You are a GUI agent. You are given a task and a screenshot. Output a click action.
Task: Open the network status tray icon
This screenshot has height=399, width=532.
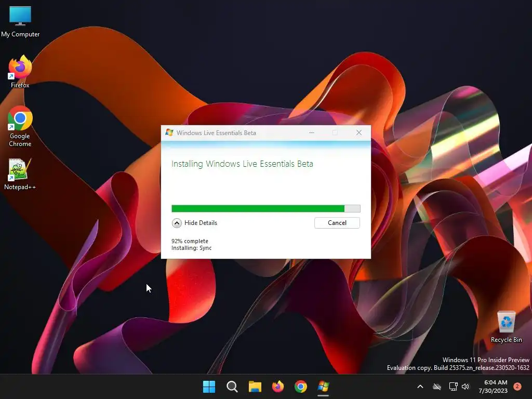coord(453,387)
